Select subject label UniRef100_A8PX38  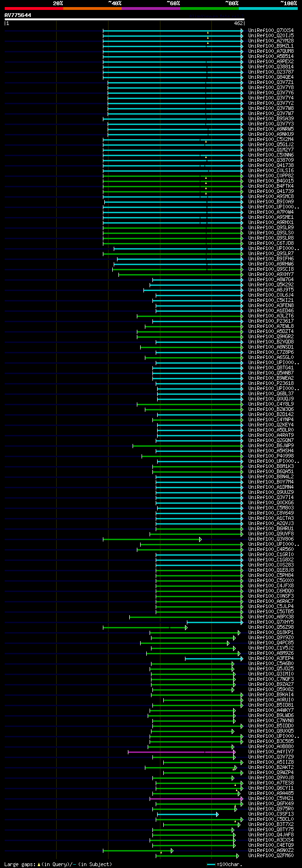point(271,617)
